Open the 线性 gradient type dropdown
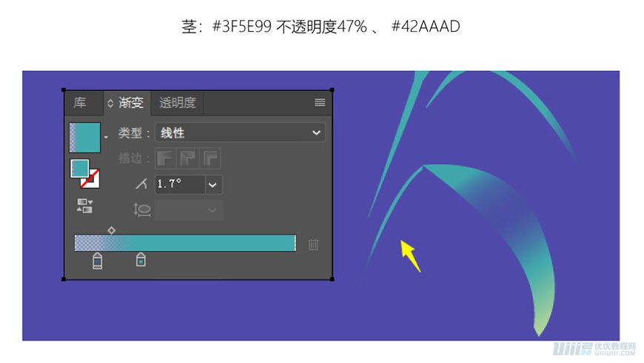The width and height of the screenshot is (644, 363). coord(241,132)
